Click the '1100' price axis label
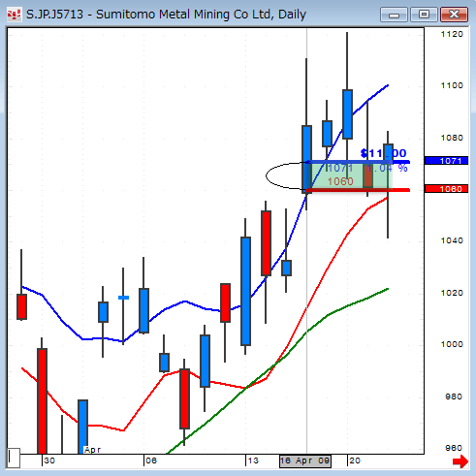This screenshot has width=476, height=476. (452, 85)
